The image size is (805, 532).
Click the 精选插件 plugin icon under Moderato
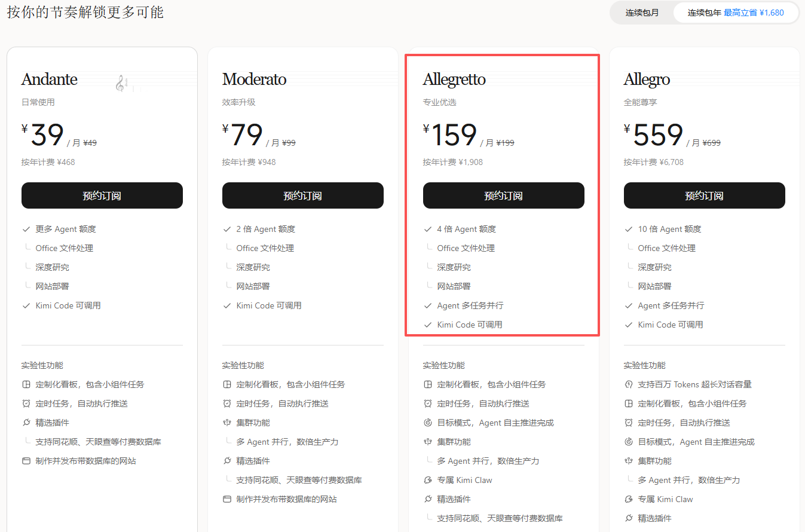tap(227, 461)
